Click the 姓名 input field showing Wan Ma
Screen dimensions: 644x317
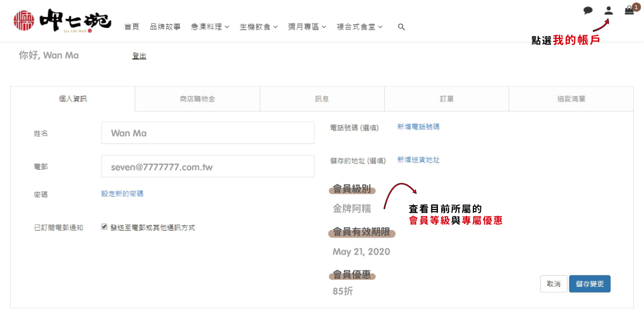click(208, 133)
